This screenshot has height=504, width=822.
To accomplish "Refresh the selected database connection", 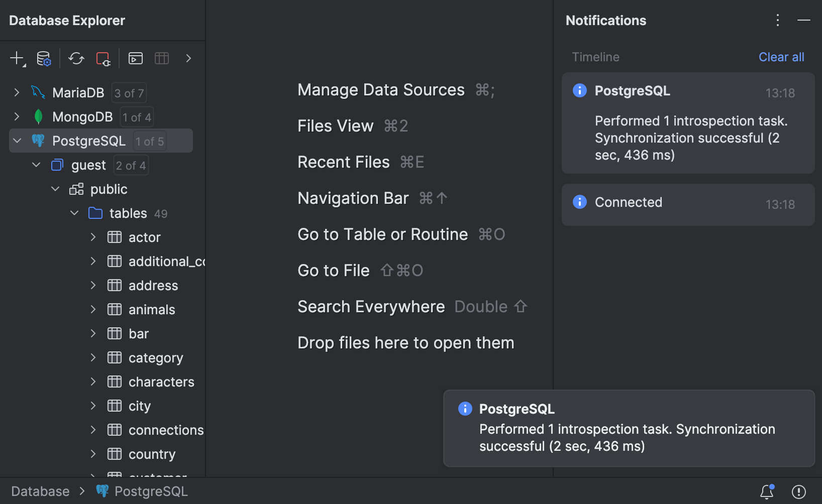I will (x=76, y=58).
